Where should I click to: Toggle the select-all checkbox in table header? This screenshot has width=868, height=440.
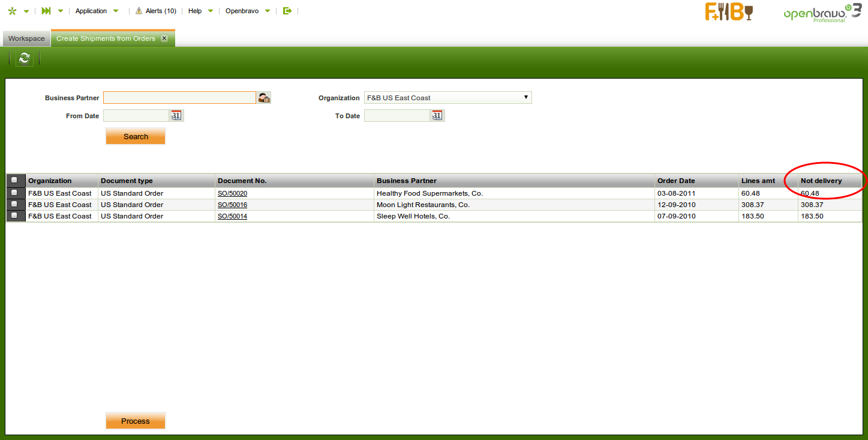click(14, 180)
